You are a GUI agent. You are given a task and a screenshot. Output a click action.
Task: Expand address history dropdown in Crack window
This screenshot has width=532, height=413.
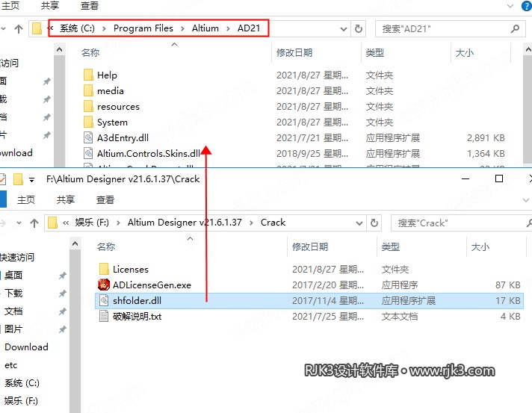click(359, 223)
